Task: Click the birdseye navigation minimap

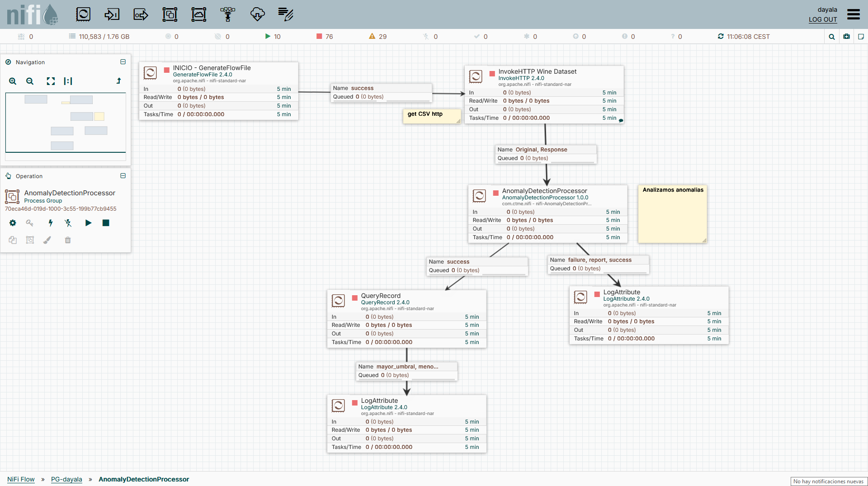Action: (x=66, y=127)
